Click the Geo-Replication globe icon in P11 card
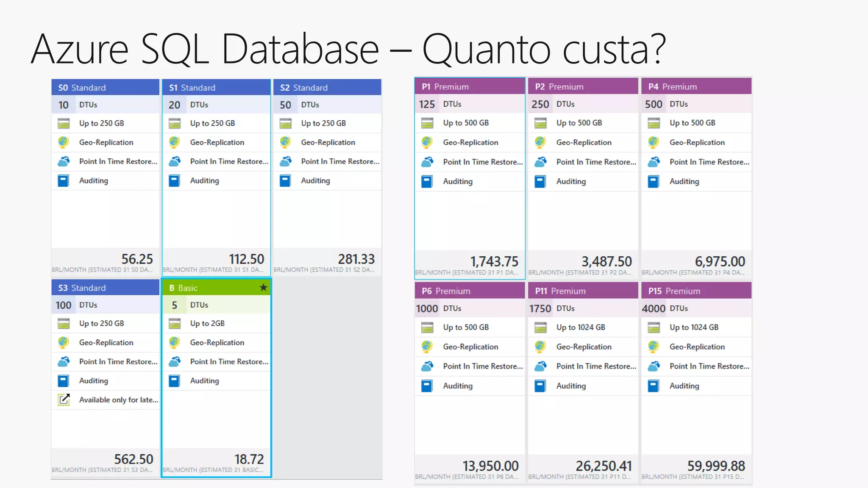 [x=540, y=347]
